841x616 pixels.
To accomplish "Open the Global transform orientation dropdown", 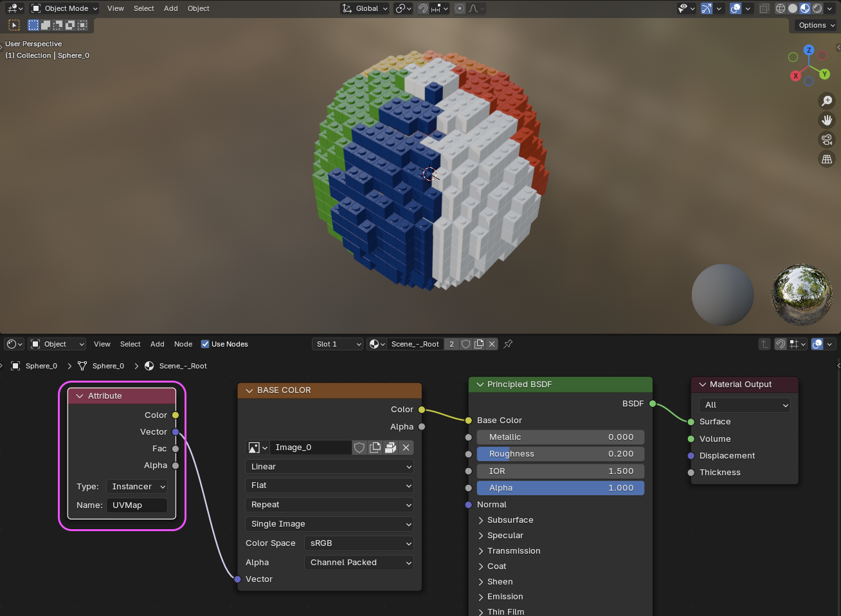I will click(365, 8).
